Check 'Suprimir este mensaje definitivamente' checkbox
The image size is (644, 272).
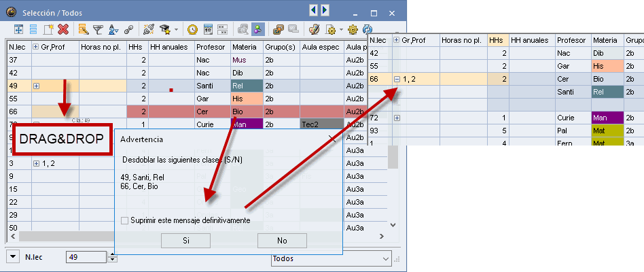point(124,220)
